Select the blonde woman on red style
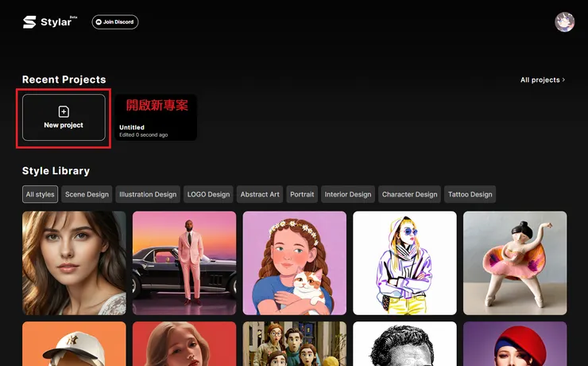Viewport: 588px width, 366px height. pyautogui.click(x=184, y=344)
